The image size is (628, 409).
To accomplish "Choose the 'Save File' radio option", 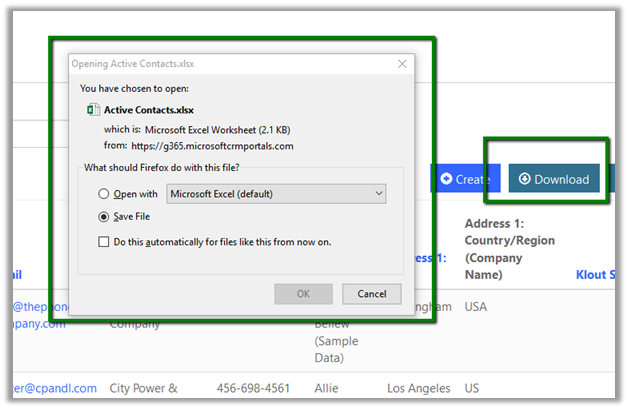I will point(104,216).
